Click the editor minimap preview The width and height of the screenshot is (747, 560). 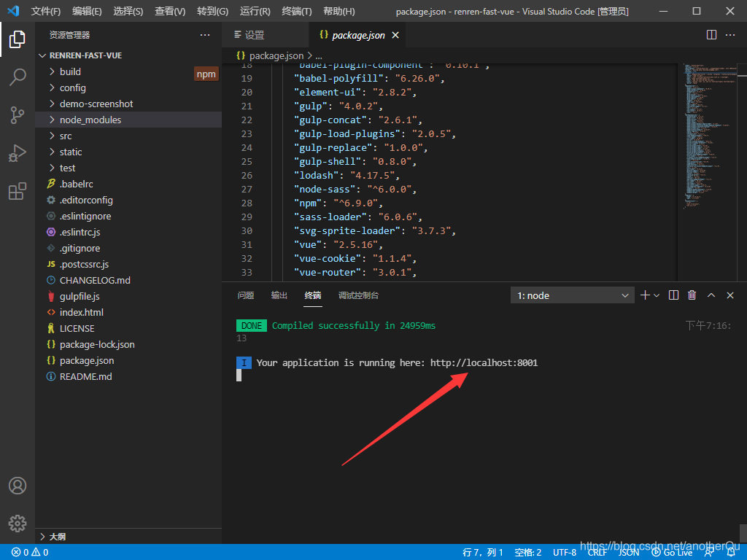[710, 136]
